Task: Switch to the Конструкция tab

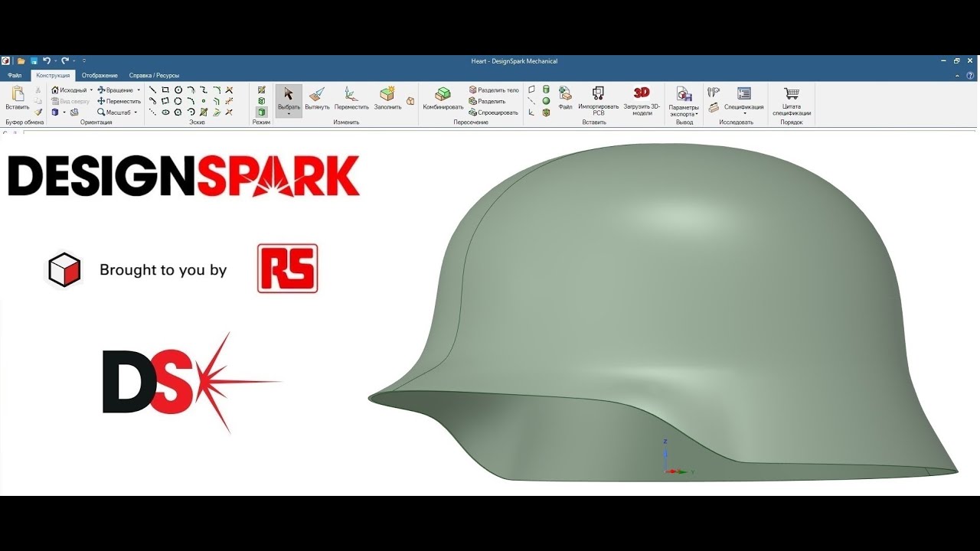Action: click(x=53, y=75)
